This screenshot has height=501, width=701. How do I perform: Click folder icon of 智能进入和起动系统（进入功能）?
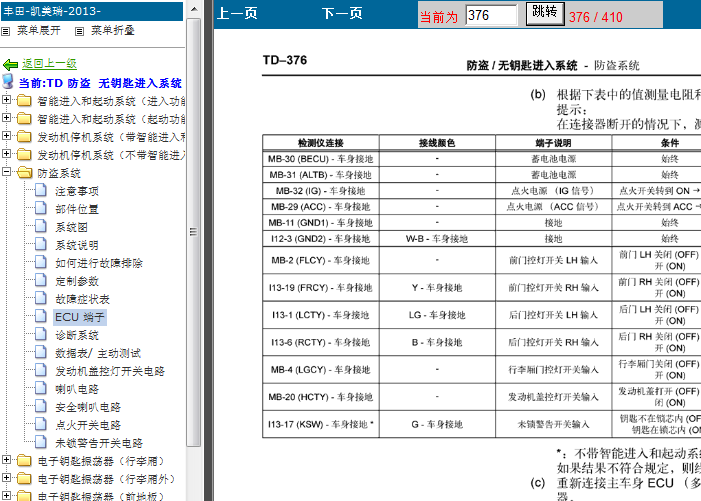point(24,101)
